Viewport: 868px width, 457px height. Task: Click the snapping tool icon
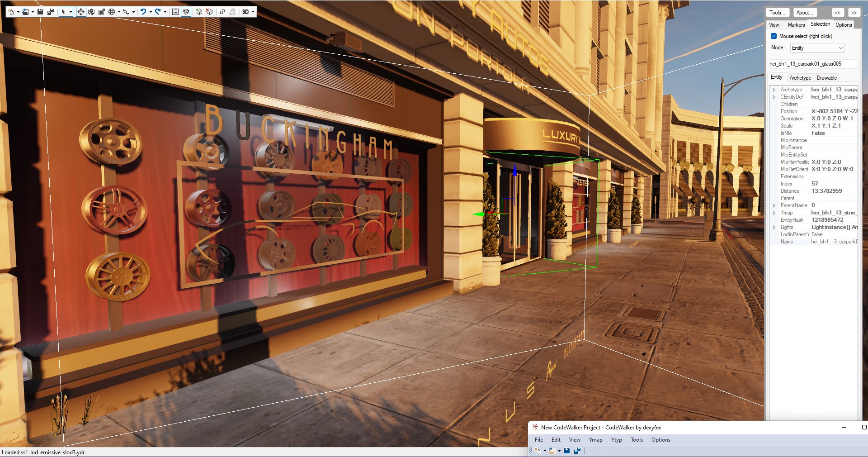point(126,12)
